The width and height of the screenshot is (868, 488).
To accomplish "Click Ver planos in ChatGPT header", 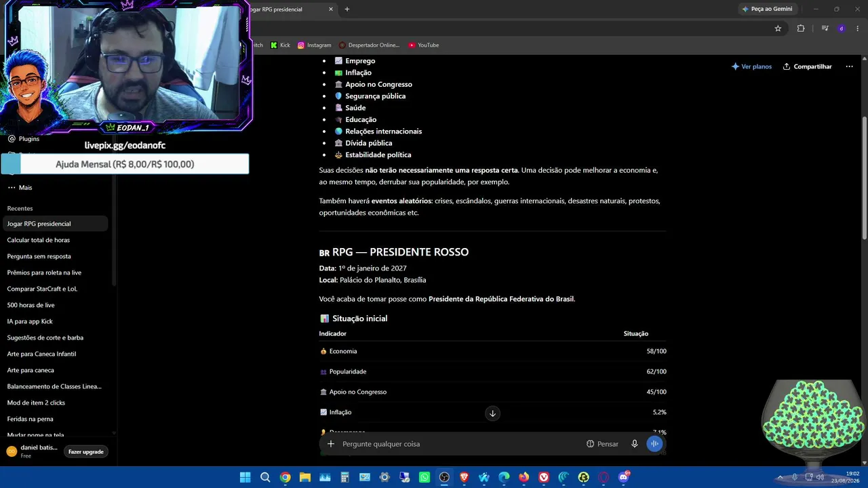I will click(x=751, y=66).
